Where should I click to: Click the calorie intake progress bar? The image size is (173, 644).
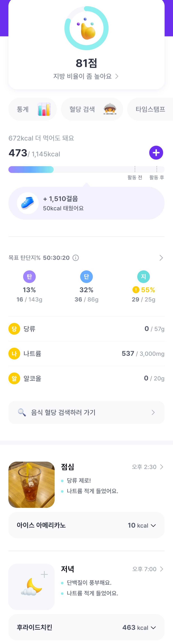pos(86,169)
